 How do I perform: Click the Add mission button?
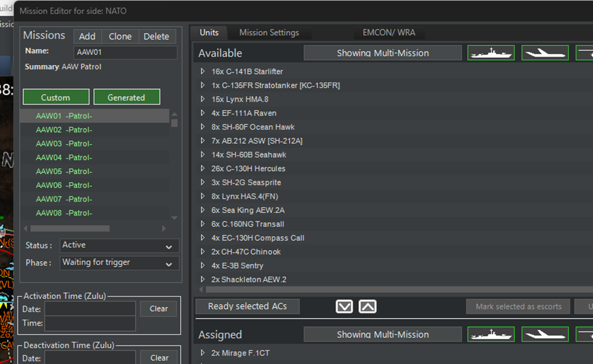[x=87, y=36]
